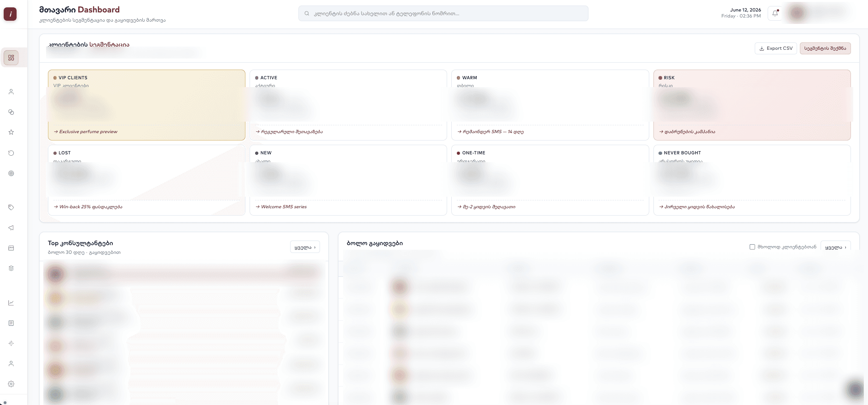Screen dimensions: 868x405
Task: Open the megaphone campaigns sidebar icon
Action: click(11, 228)
